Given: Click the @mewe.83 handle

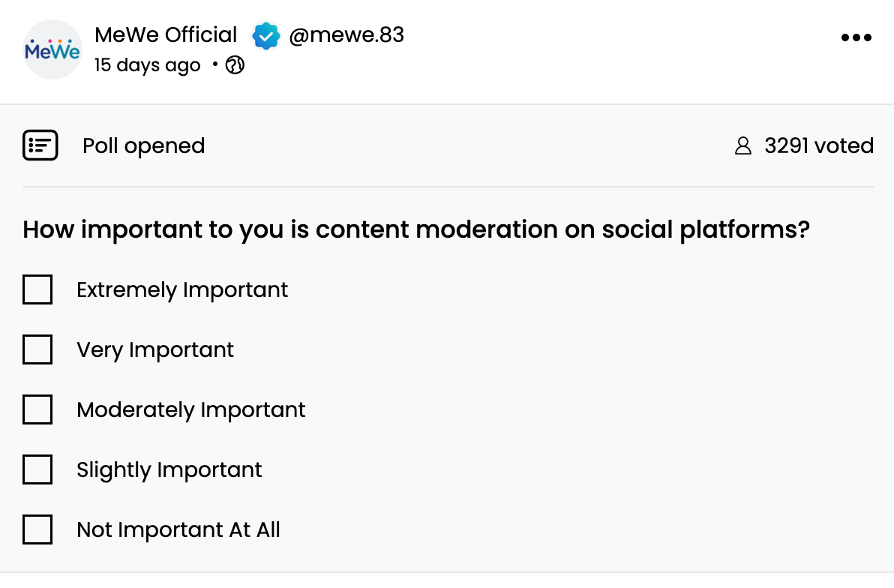Looking at the screenshot, I should click(x=346, y=35).
